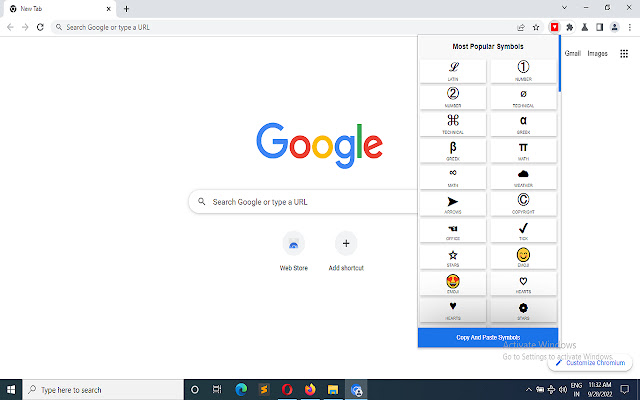Copy the infinity Math symbol

point(453,177)
